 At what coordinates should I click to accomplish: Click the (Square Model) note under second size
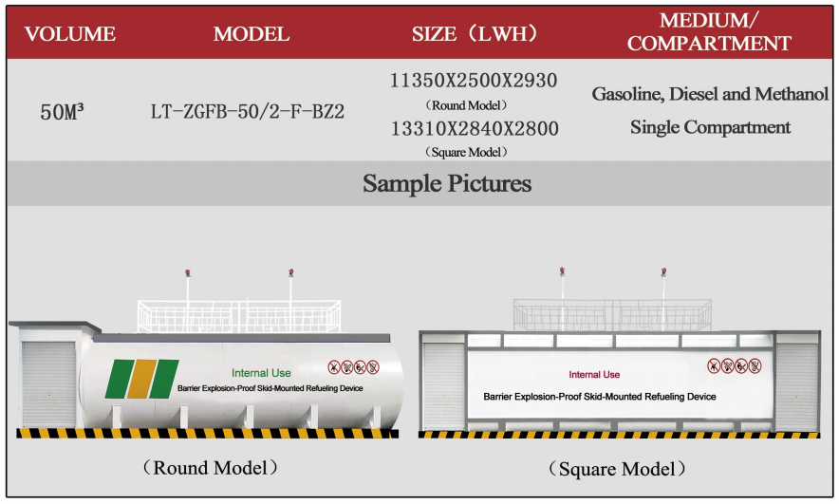click(466, 152)
